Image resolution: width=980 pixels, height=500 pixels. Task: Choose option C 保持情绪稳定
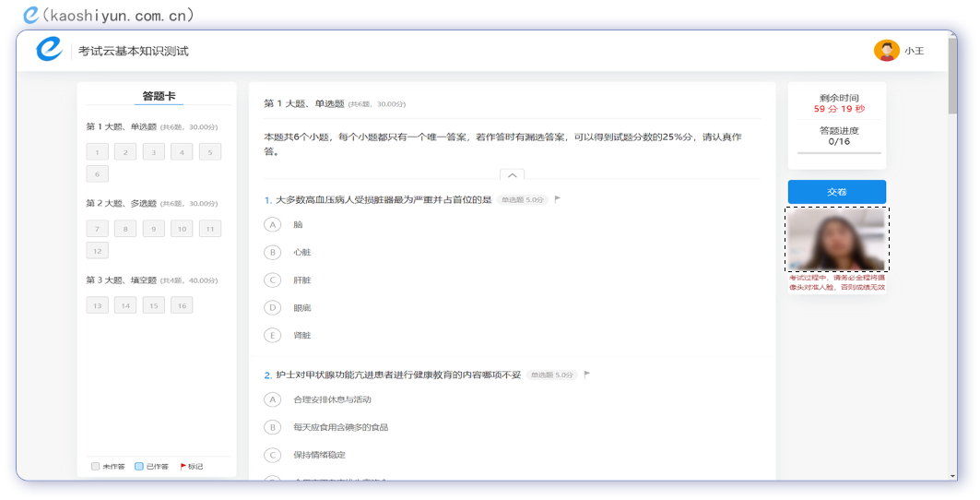click(272, 455)
